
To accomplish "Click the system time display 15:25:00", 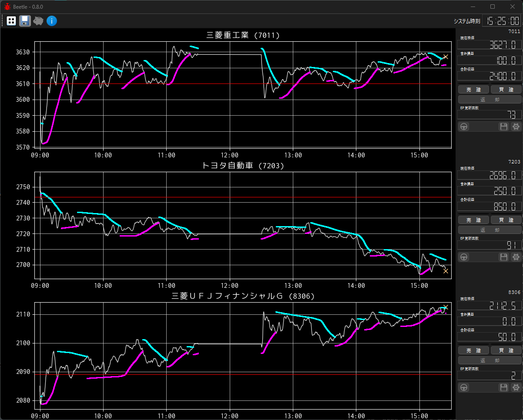I will (x=501, y=20).
